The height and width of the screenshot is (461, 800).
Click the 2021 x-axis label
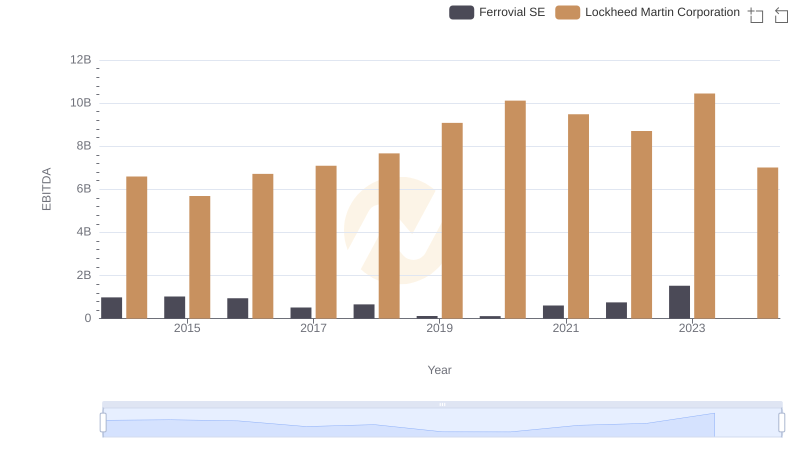[566, 328]
